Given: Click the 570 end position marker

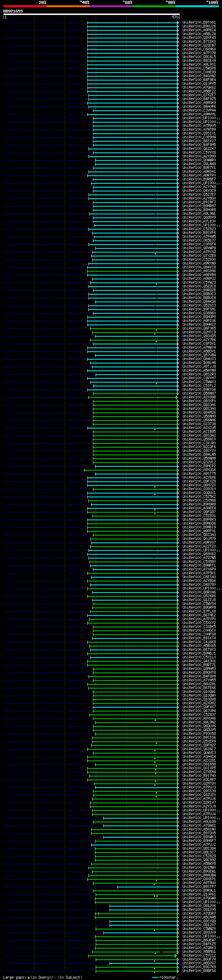Looking at the screenshot, I should click(175, 17).
